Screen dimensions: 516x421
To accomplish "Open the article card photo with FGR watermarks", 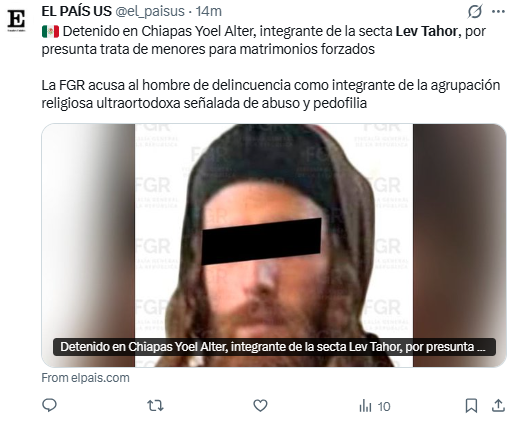I will [274, 245].
